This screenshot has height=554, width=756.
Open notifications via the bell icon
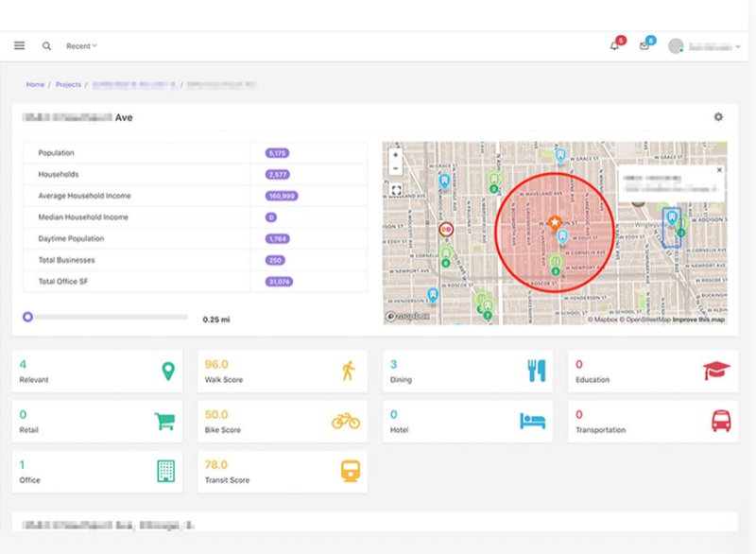pyautogui.click(x=616, y=44)
